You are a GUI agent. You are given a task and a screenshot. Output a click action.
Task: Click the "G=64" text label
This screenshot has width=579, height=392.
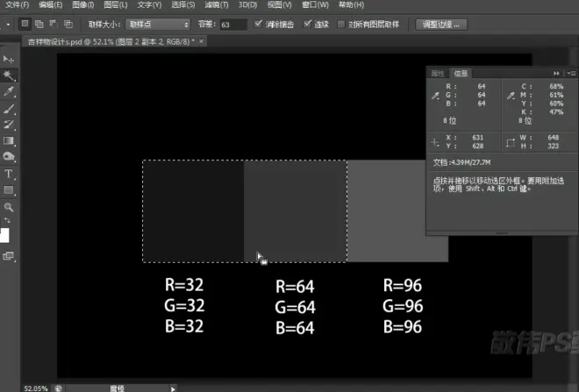pyautogui.click(x=295, y=307)
